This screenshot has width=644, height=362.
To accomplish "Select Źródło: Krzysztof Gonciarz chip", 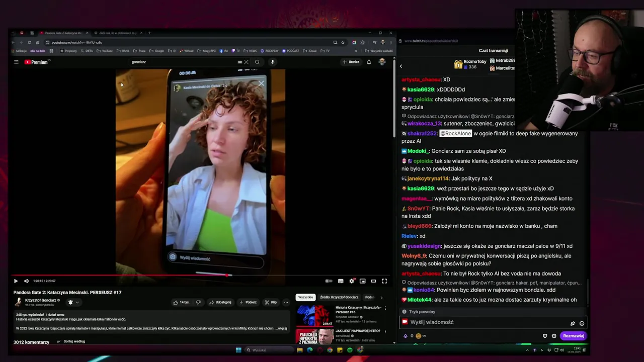I will click(339, 297).
